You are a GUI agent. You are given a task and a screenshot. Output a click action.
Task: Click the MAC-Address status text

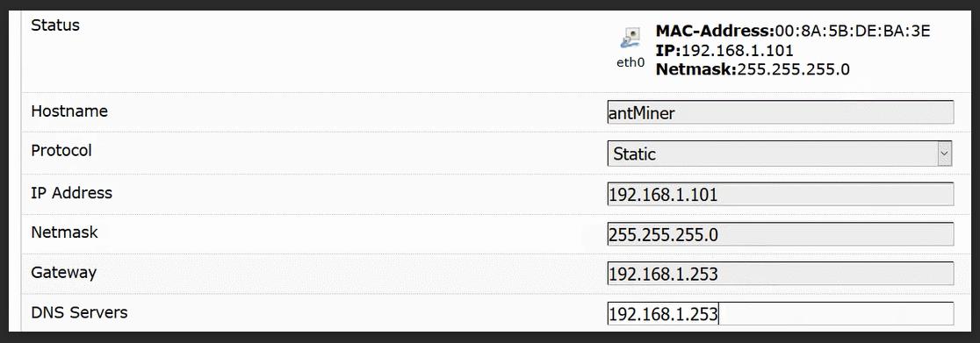click(793, 31)
